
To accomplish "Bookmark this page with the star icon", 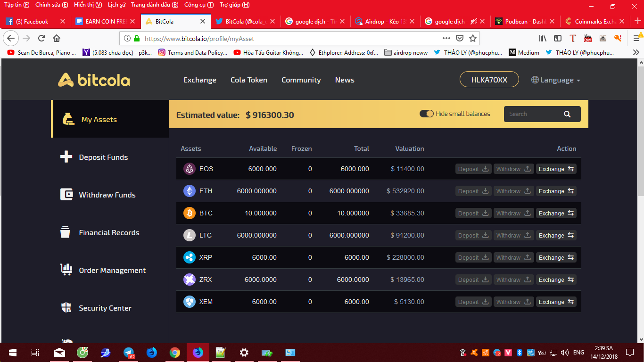I will [473, 38].
